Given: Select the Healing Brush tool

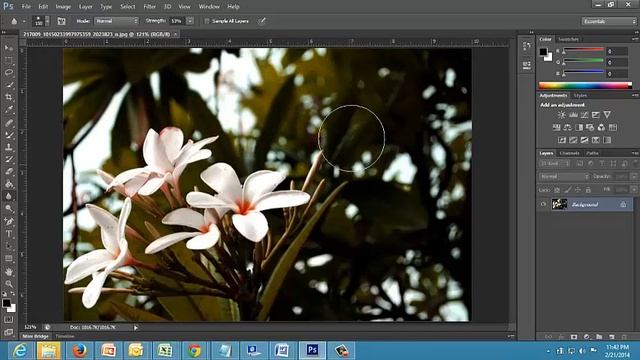Looking at the screenshot, I should tap(9, 122).
